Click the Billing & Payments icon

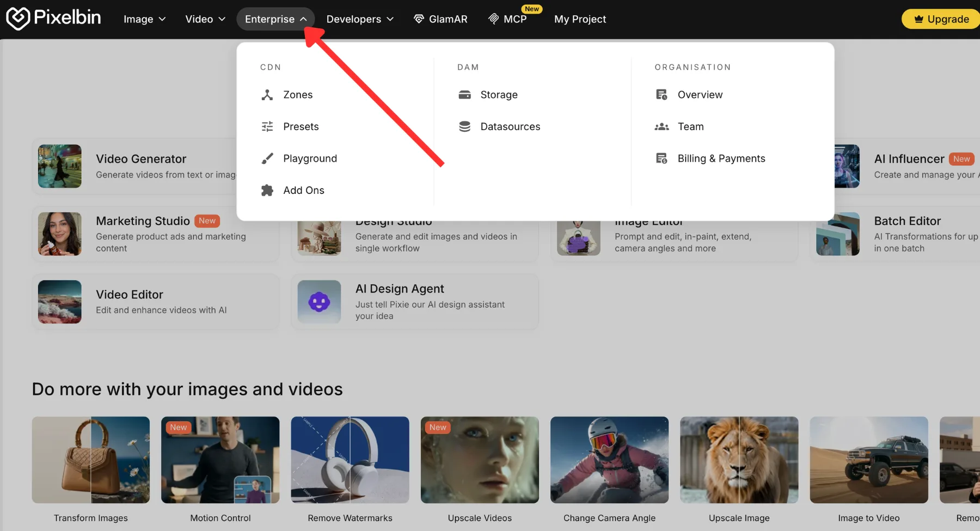click(x=661, y=158)
